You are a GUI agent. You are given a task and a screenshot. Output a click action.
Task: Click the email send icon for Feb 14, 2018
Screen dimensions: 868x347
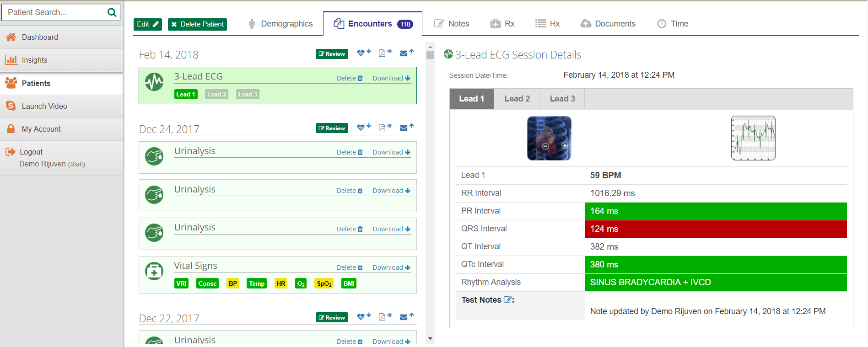click(x=407, y=53)
